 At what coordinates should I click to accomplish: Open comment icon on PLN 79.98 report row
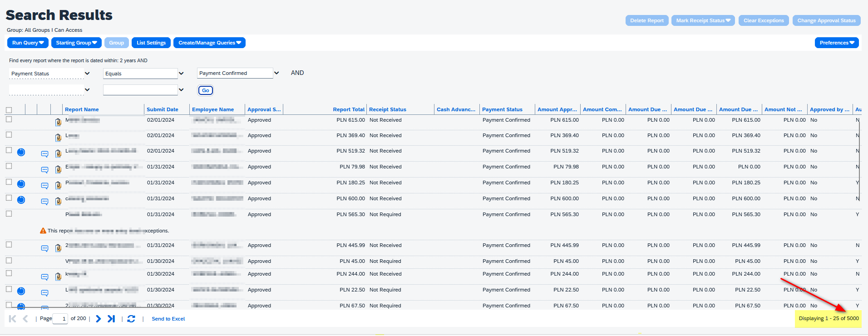click(x=44, y=170)
